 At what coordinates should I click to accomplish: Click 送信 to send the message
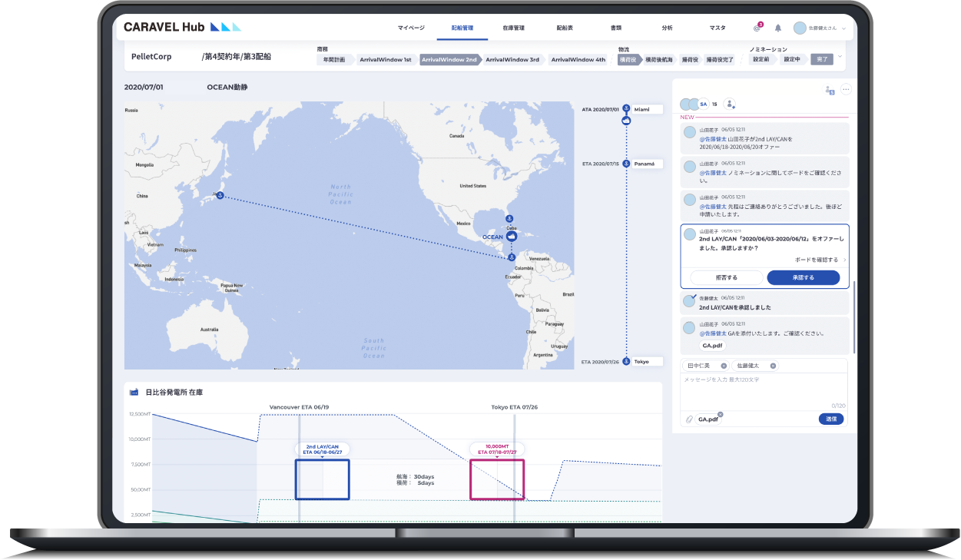830,419
